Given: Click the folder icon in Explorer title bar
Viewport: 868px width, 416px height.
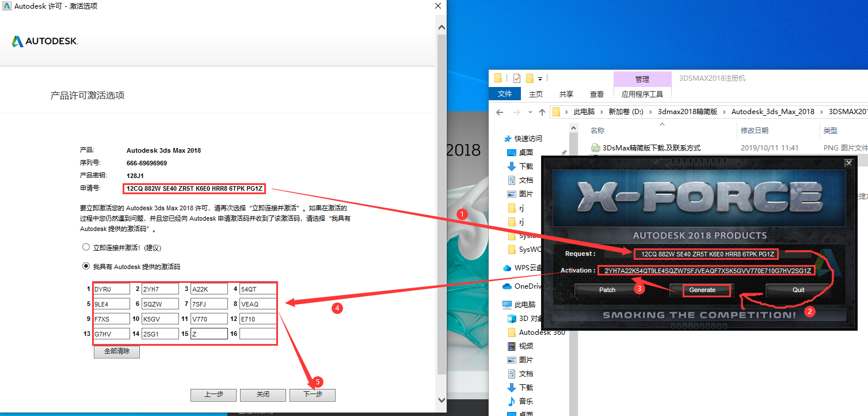Looking at the screenshot, I should point(498,78).
